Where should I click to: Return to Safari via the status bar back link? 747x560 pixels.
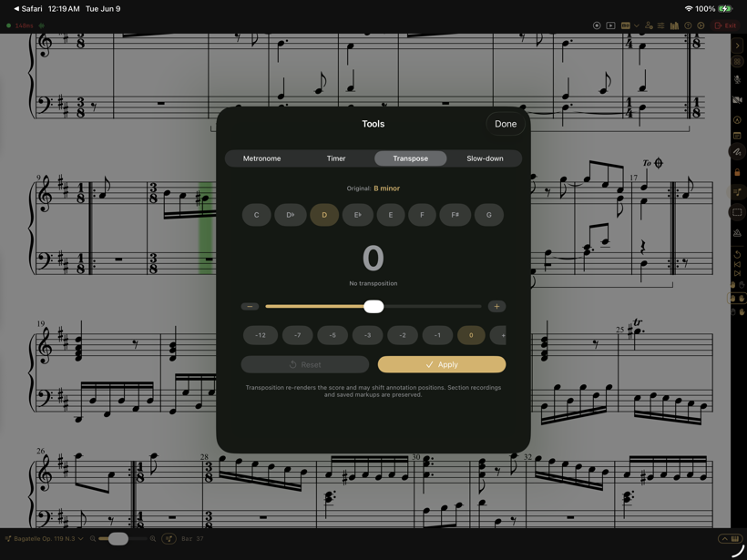coord(28,8)
